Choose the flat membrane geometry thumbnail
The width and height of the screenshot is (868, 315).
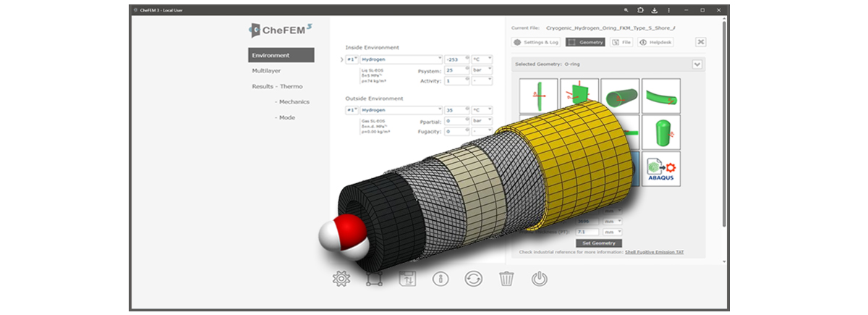(538, 96)
